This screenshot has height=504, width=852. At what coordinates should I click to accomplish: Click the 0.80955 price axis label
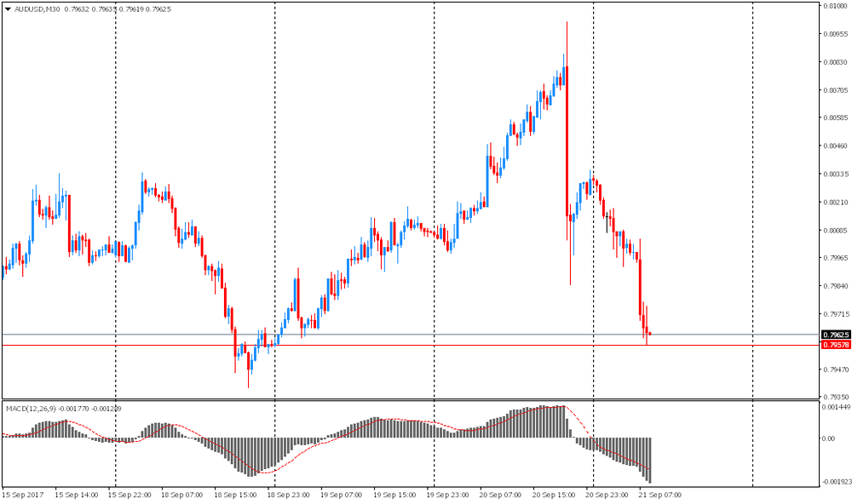[x=836, y=34]
